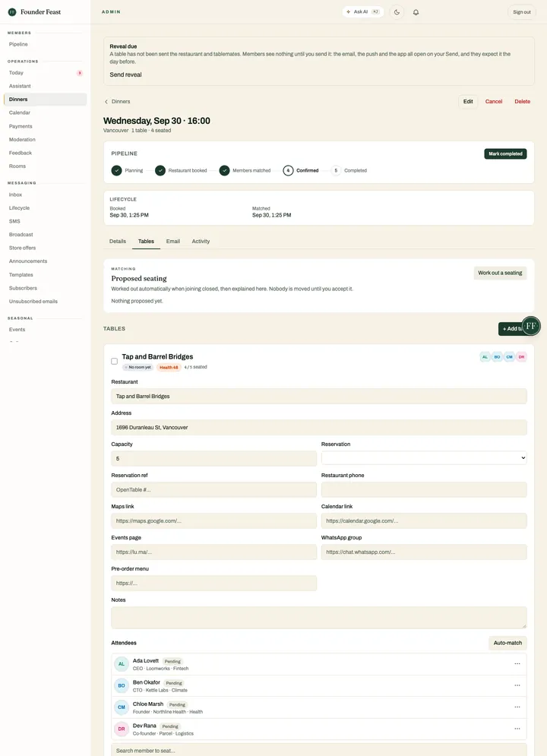
Task: Click the floating FF assistant badge
Action: tap(531, 326)
